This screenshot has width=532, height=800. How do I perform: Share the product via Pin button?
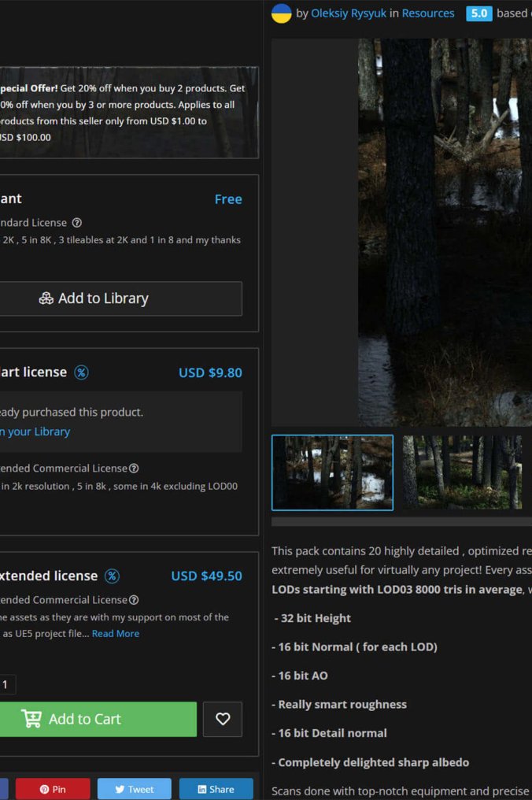point(53,789)
